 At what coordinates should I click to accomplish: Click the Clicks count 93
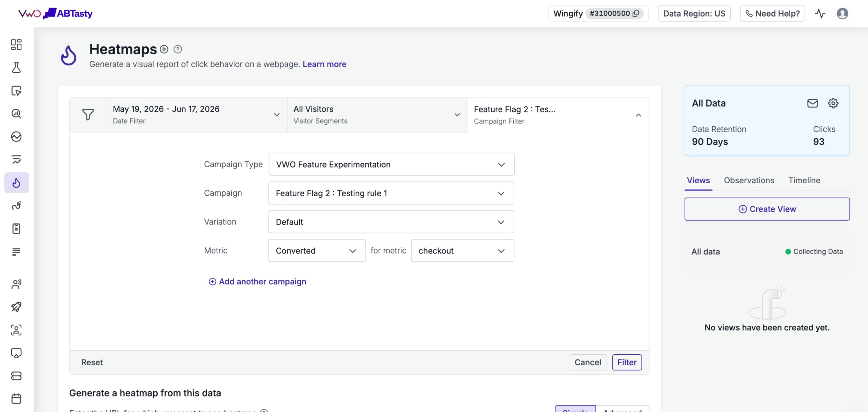(x=818, y=142)
